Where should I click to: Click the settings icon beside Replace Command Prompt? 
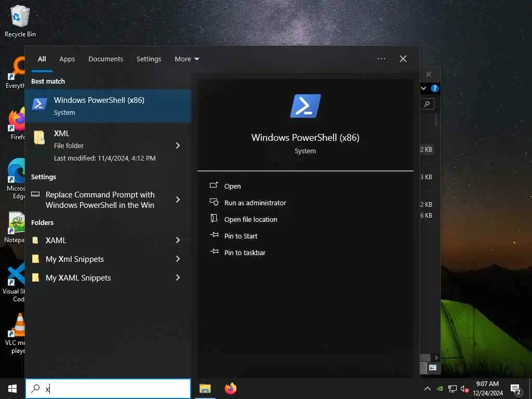pos(35,194)
